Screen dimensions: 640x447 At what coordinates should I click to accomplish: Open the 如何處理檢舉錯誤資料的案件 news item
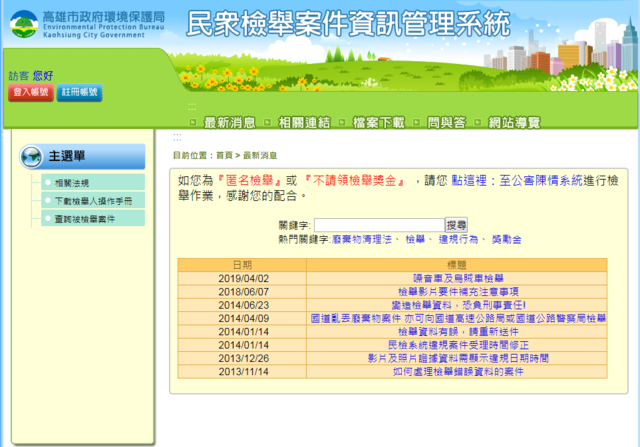point(458,371)
